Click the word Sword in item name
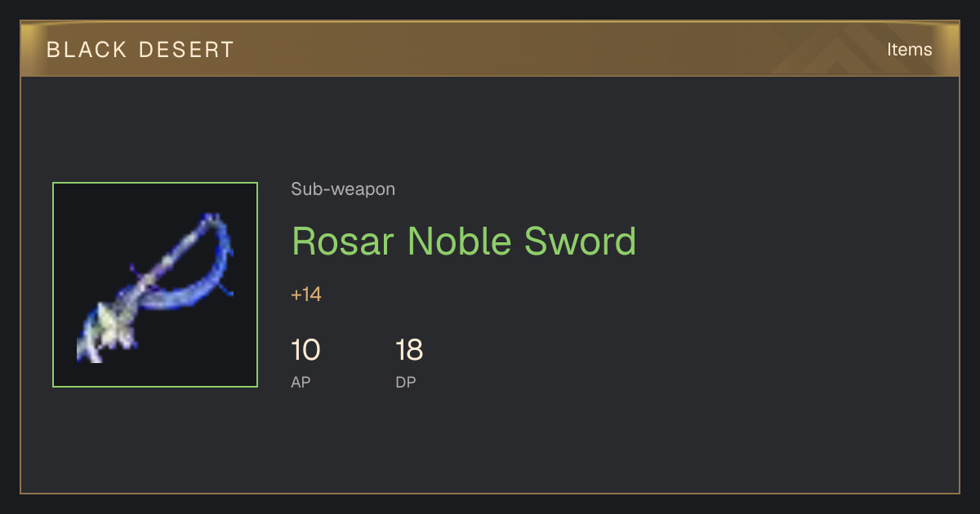Viewport: 980px width, 514px height. click(x=580, y=241)
